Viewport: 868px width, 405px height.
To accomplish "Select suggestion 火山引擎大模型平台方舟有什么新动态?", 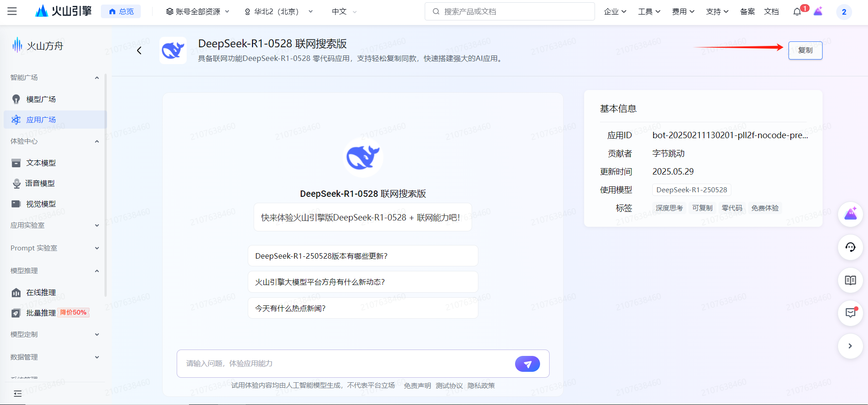I will [363, 282].
